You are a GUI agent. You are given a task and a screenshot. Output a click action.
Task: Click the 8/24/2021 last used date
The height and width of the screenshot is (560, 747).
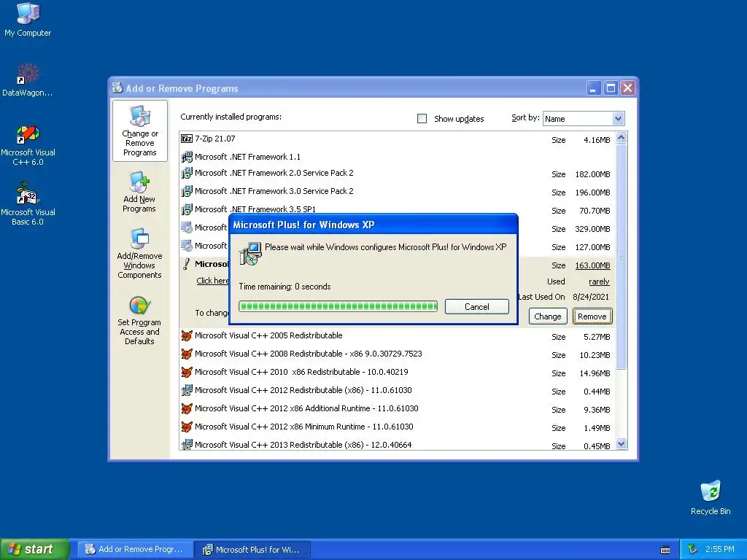pyautogui.click(x=591, y=297)
